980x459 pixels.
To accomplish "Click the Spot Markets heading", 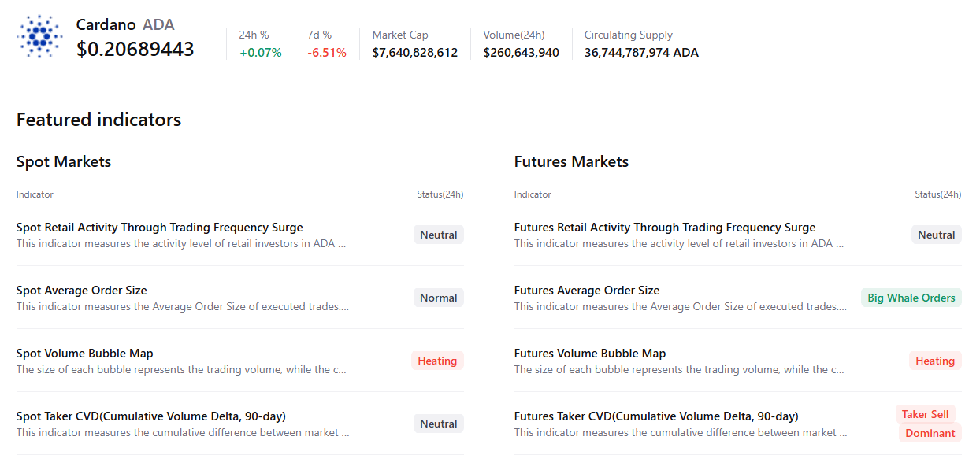I will 64,161.
